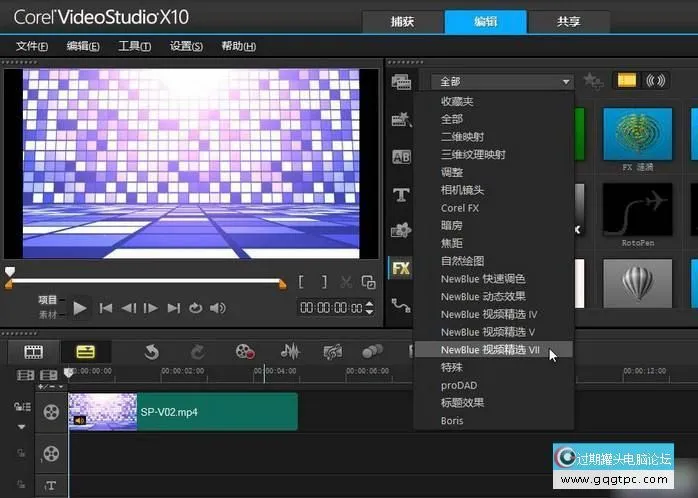
Task: Choose 三维纹理映射 category
Action: pos(473,155)
